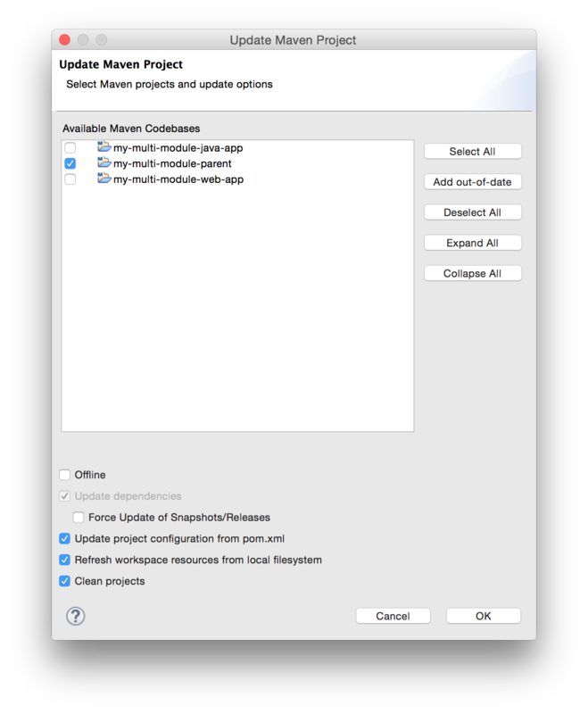Open help with the question mark icon
The height and width of the screenshot is (714, 588).
(76, 616)
